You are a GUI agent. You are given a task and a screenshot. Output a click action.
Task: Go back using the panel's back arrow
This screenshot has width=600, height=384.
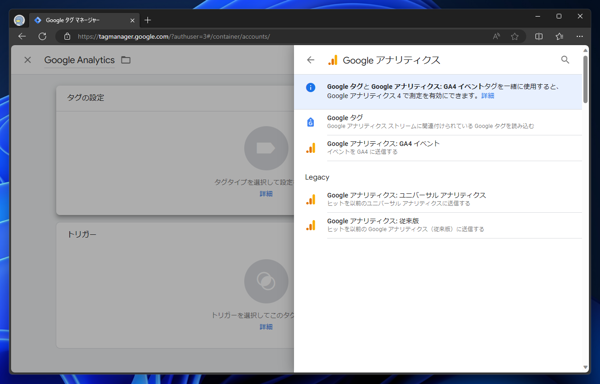pos(310,60)
